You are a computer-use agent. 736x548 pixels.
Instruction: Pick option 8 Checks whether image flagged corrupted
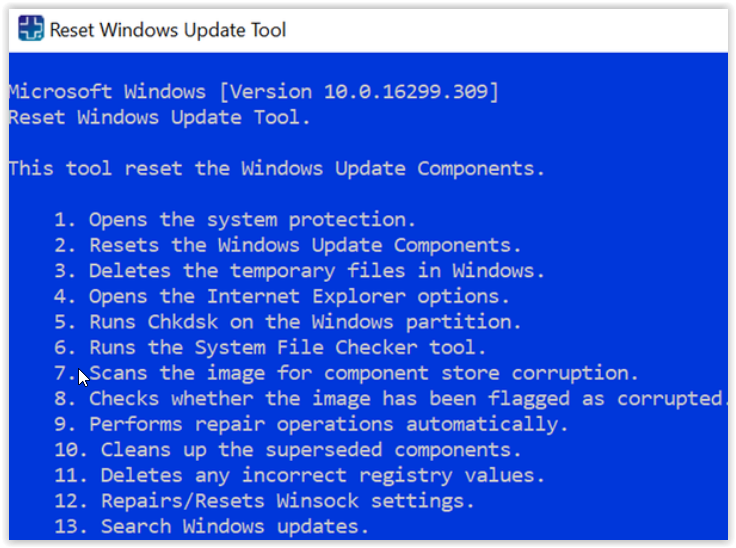(x=391, y=399)
